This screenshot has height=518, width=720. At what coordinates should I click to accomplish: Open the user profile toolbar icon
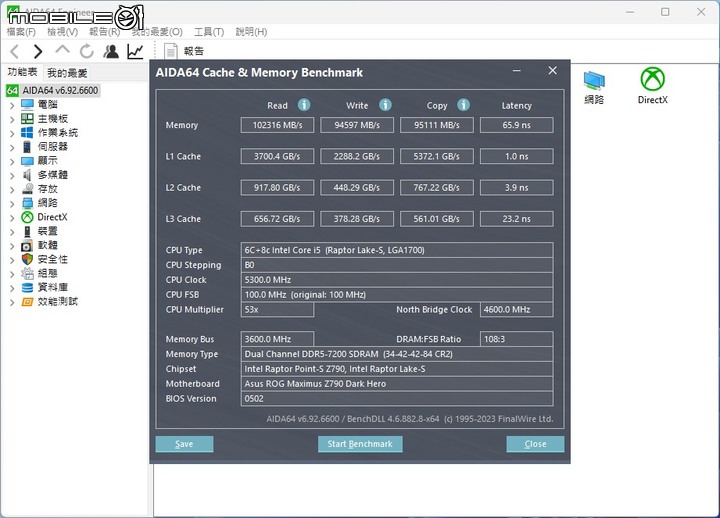pos(111,51)
